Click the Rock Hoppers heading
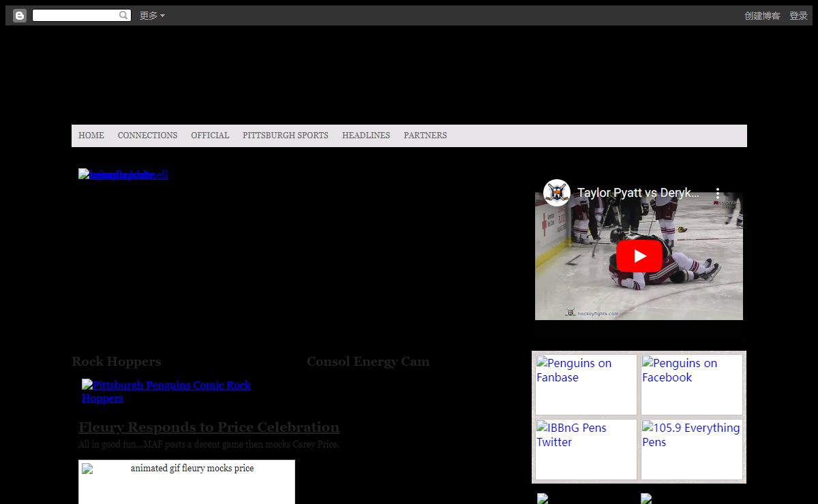Viewport: 818px width, 504px height. coord(117,362)
